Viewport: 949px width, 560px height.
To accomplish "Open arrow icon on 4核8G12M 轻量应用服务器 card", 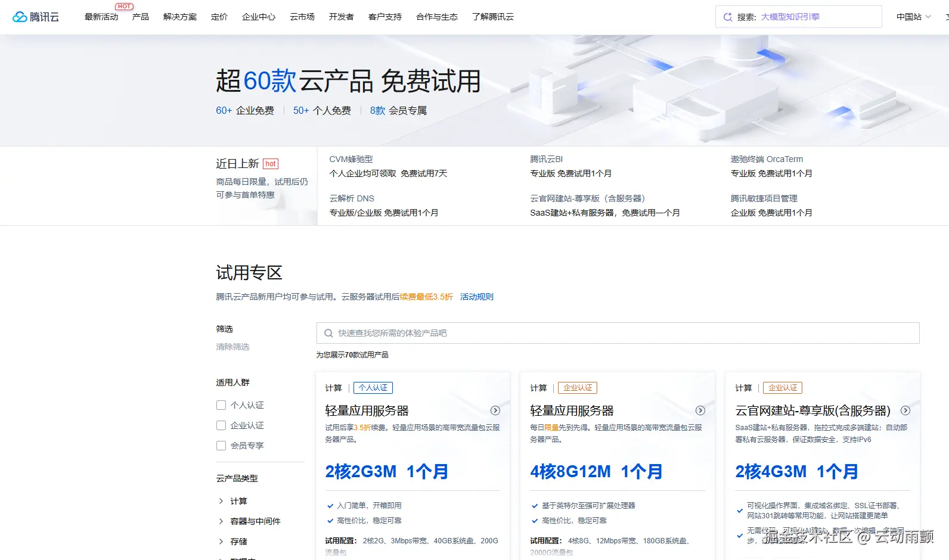I will [700, 410].
